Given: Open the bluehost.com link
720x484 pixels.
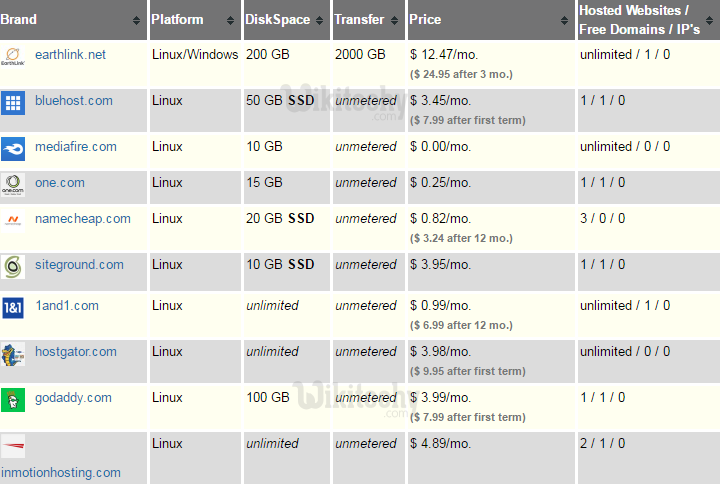Looking at the screenshot, I should tap(73, 100).
